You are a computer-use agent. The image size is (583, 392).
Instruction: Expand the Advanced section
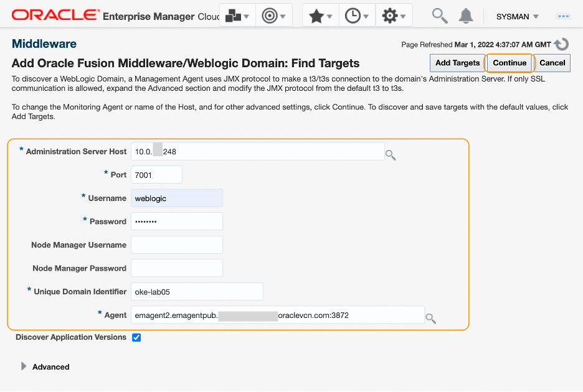pyautogui.click(x=24, y=366)
